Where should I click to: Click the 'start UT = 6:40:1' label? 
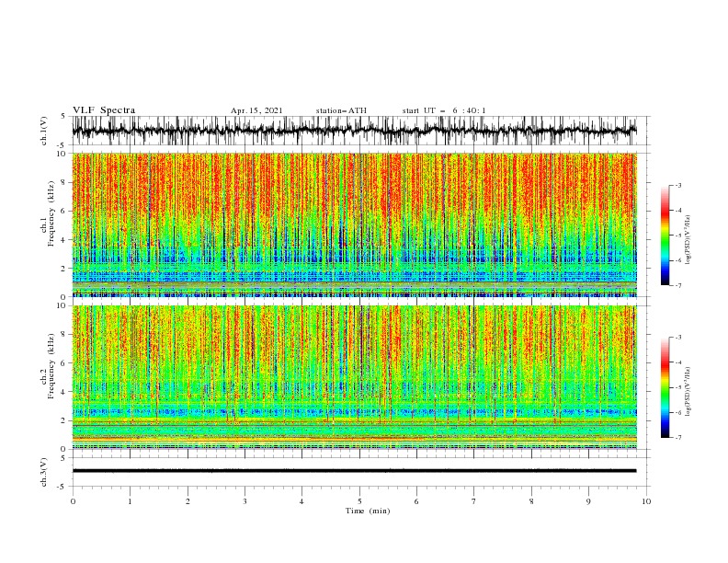(x=444, y=110)
